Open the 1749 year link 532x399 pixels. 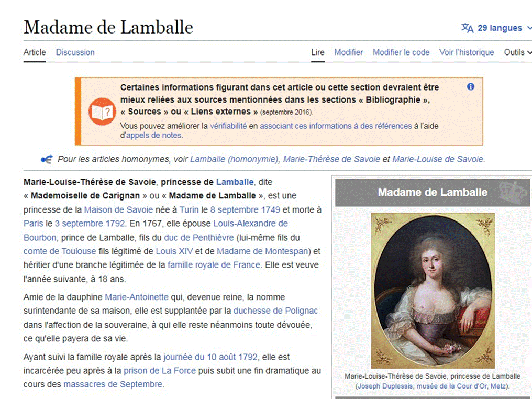tap(270, 209)
